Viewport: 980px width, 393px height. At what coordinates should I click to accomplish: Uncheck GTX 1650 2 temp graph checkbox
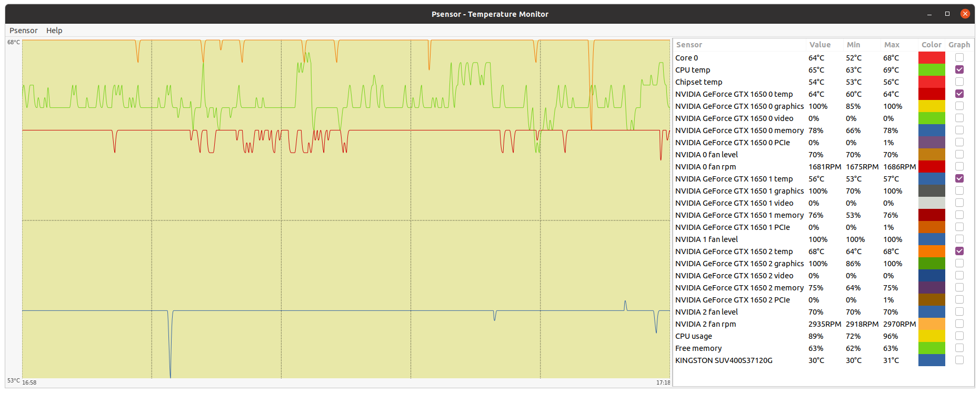click(x=959, y=251)
